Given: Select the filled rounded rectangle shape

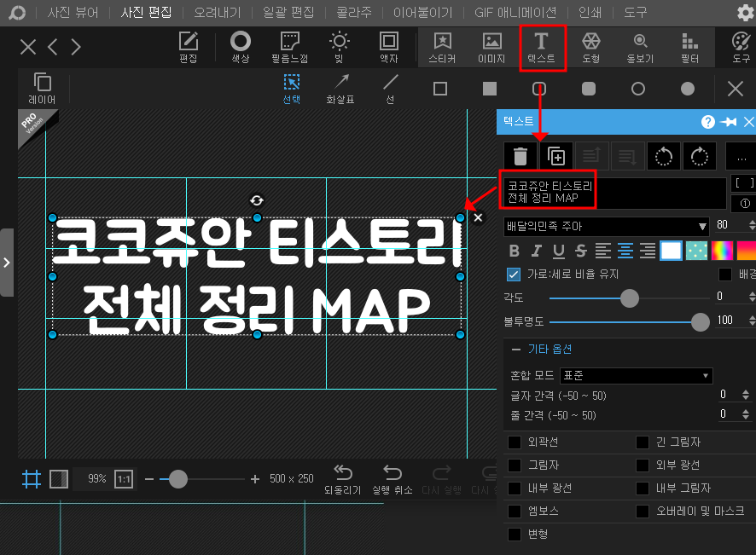Looking at the screenshot, I should (589, 89).
